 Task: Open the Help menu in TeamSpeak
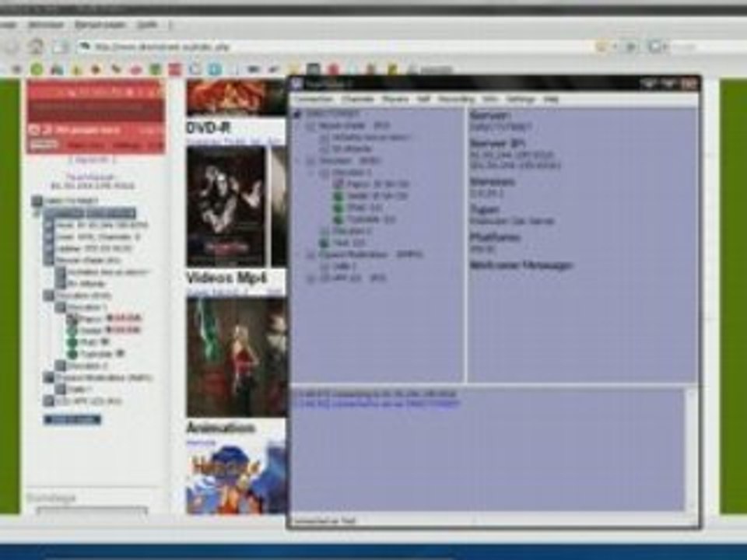551,99
